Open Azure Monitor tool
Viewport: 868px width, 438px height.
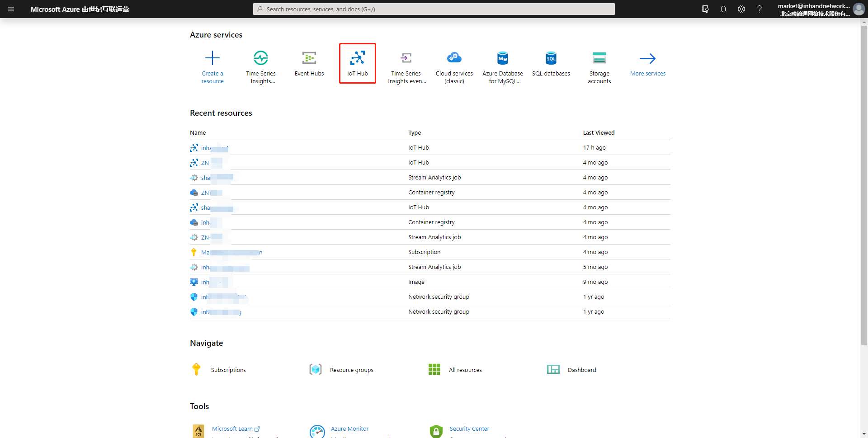[349, 429]
